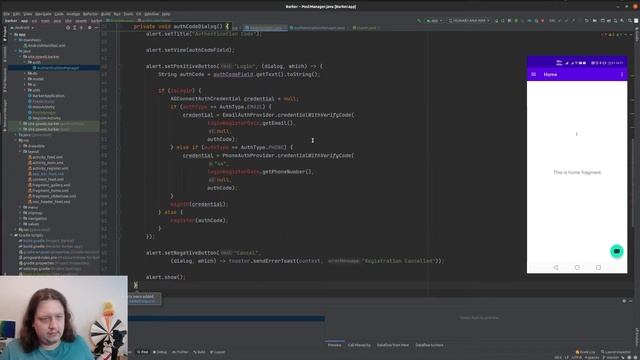Image resolution: width=640 pixels, height=360 pixels.
Task: Open the Event Log in the status bar
Action: (x=585, y=352)
